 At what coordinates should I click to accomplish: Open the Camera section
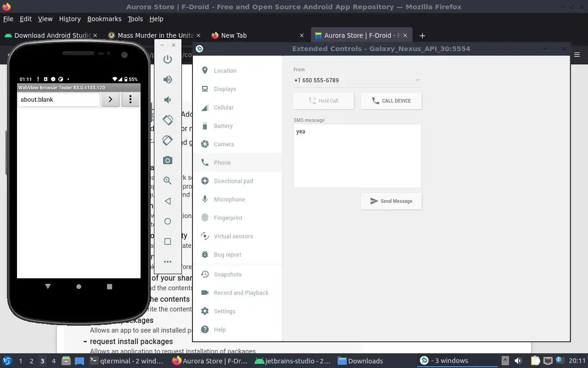tap(237, 144)
